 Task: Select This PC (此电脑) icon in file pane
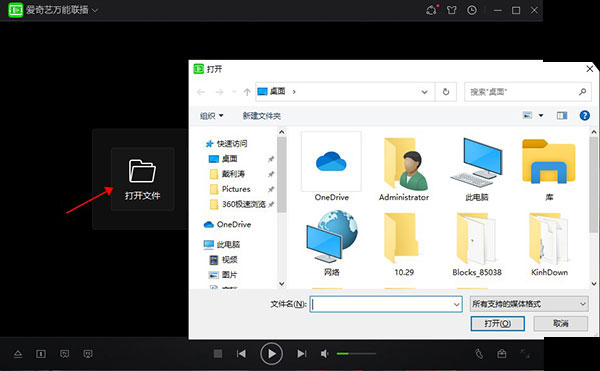477,169
